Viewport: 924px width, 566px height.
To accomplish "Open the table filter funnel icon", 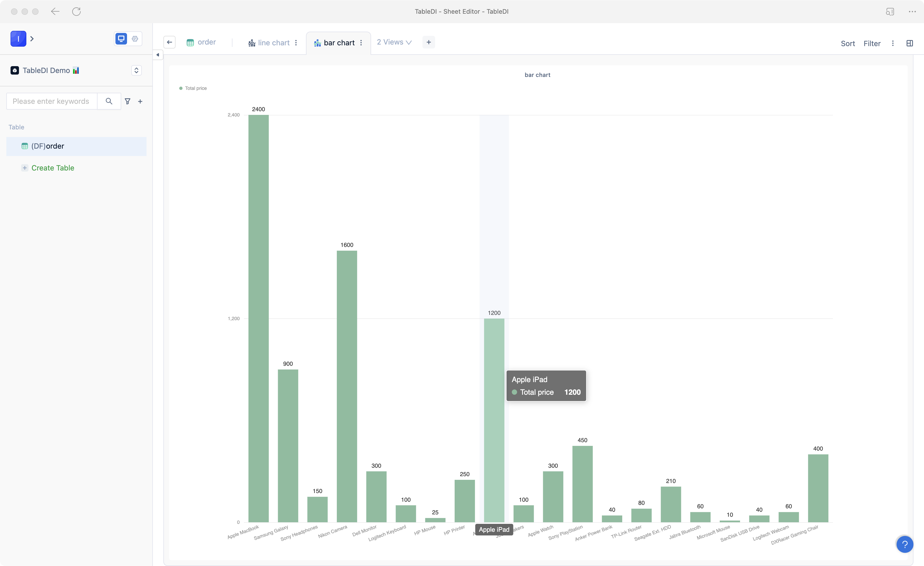I will (x=128, y=101).
